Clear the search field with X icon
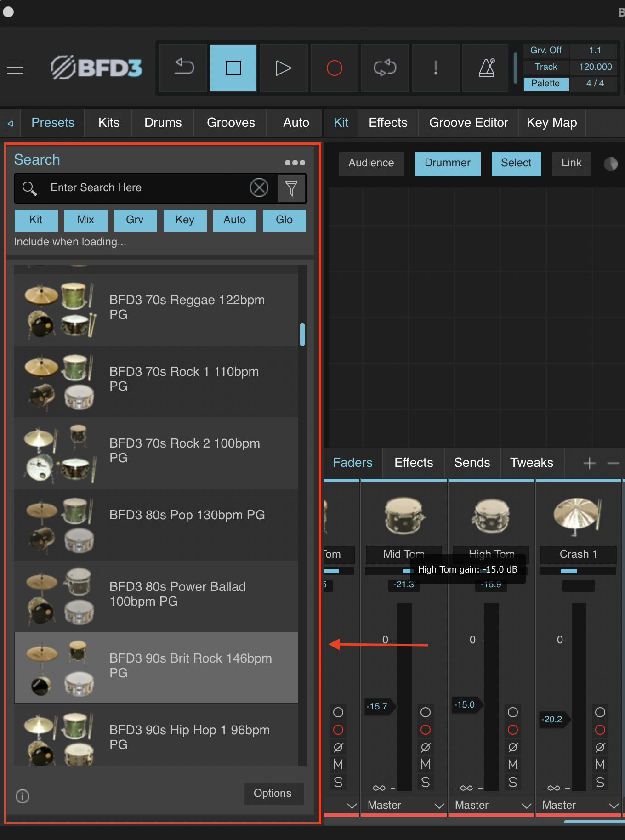 [x=259, y=187]
